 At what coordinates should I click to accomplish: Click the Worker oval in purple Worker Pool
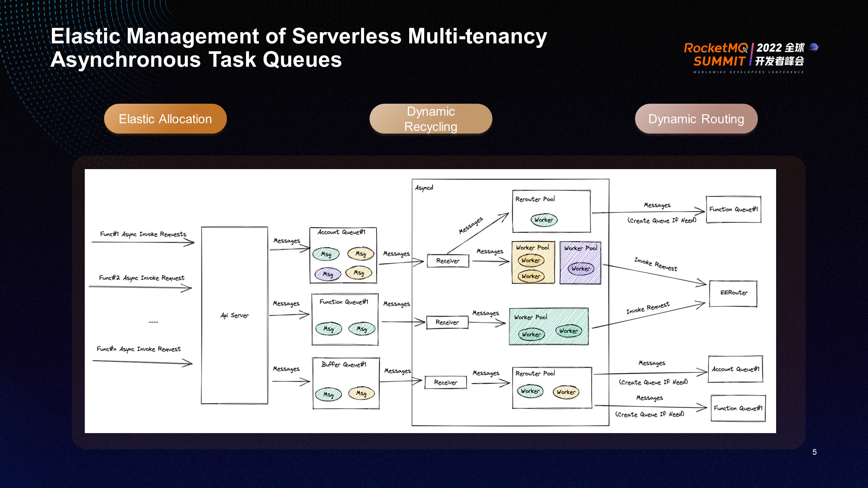(581, 269)
